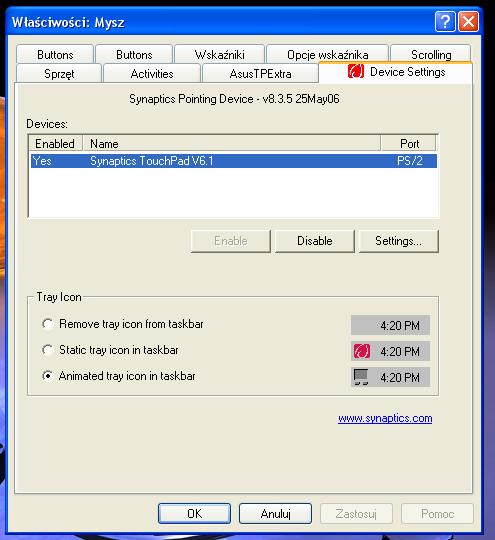The width and height of the screenshot is (495, 540).
Task: Click the animated touchpad icon in tray preview
Action: point(361,377)
